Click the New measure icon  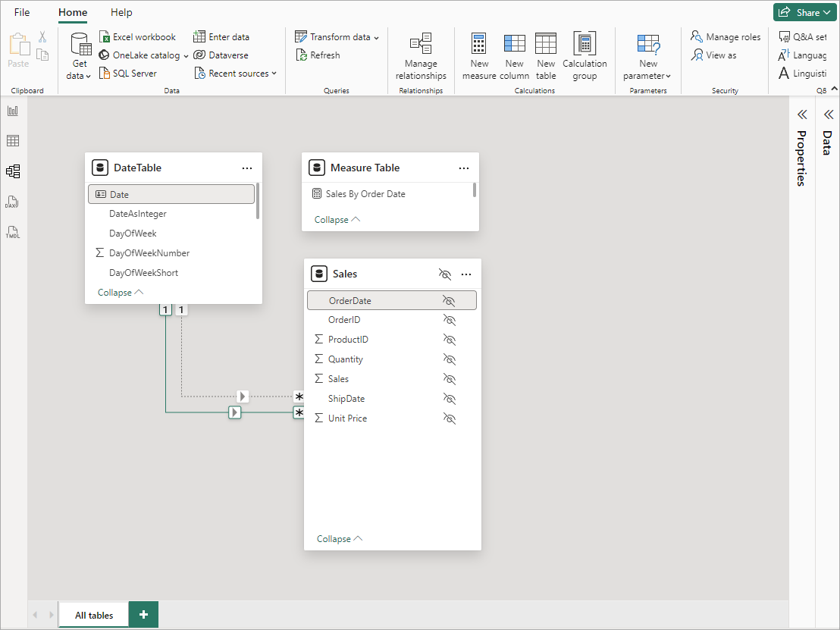(478, 55)
